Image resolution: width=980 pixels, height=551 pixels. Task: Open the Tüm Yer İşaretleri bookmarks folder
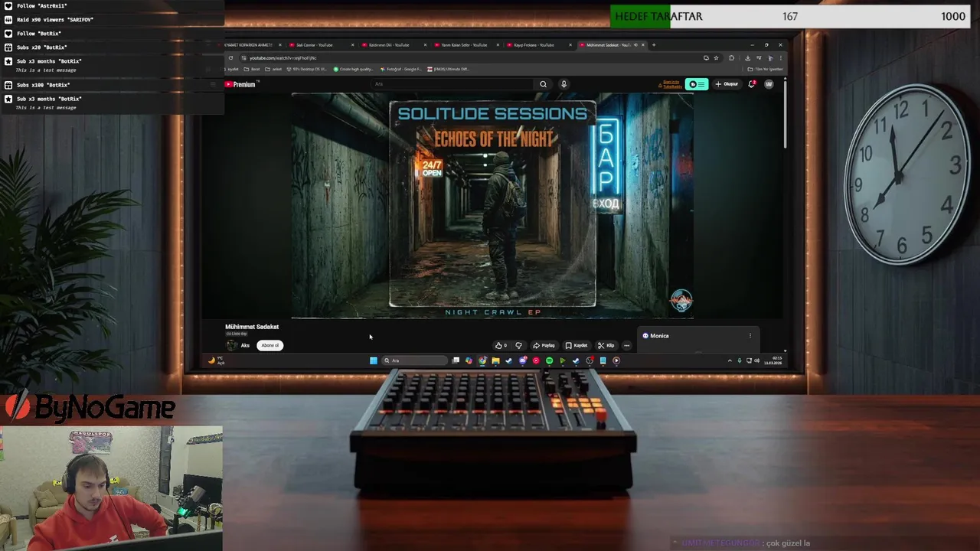766,69
